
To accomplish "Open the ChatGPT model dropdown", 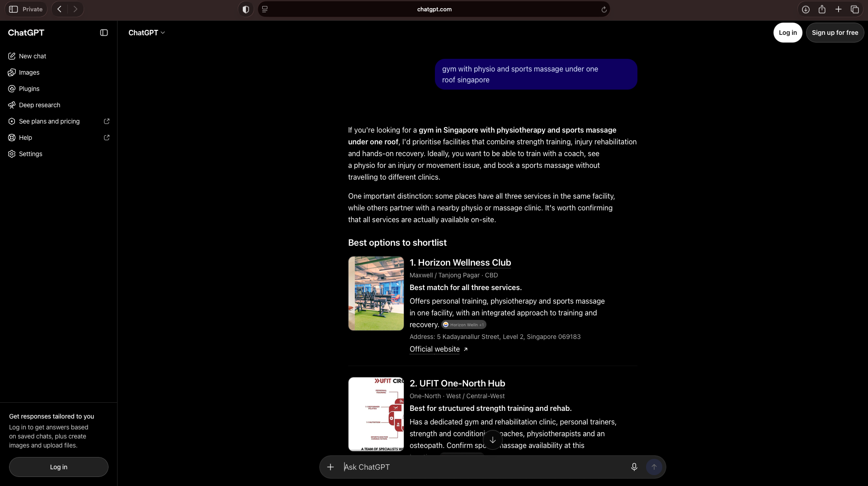I will pos(146,33).
